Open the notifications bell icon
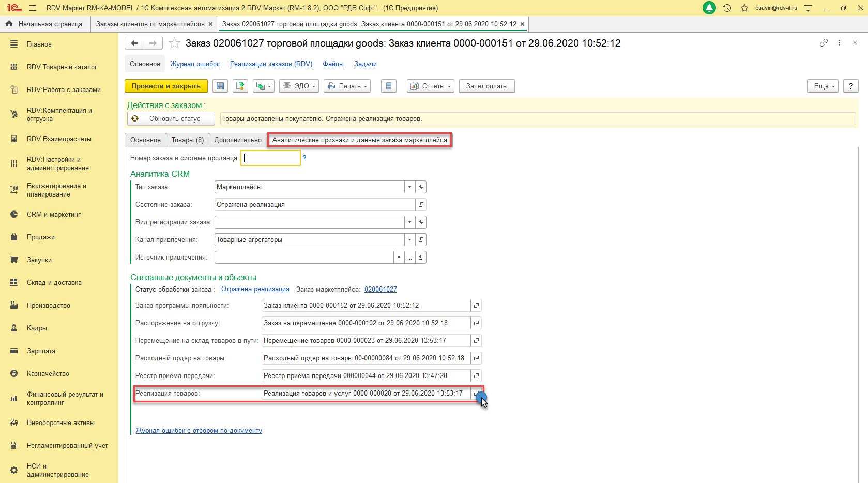Screen dimensions: 868x483 click(x=709, y=8)
